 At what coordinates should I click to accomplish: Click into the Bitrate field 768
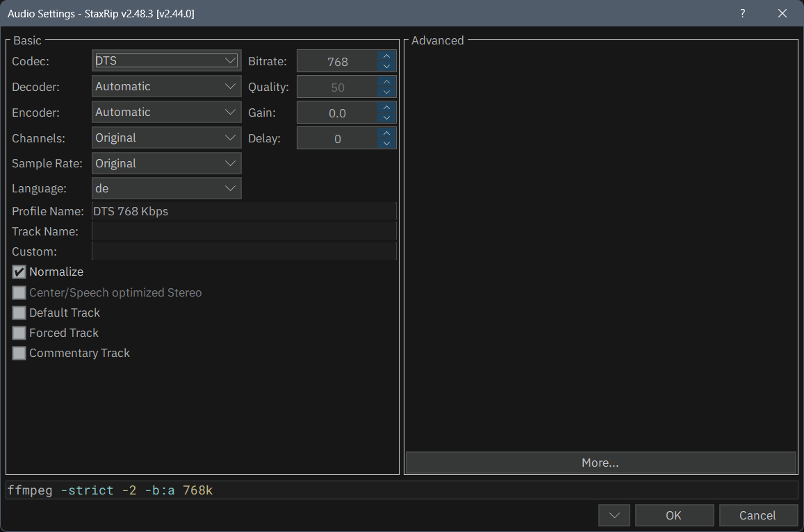pyautogui.click(x=338, y=62)
